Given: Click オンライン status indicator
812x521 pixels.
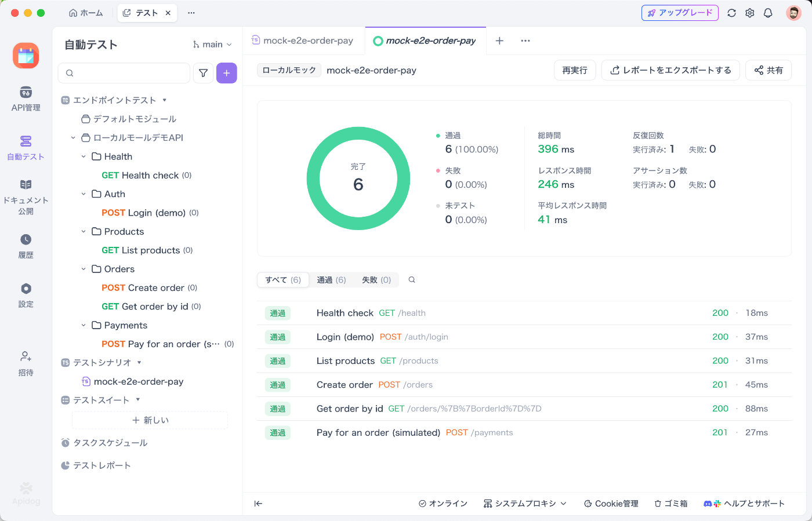Looking at the screenshot, I should [x=443, y=504].
